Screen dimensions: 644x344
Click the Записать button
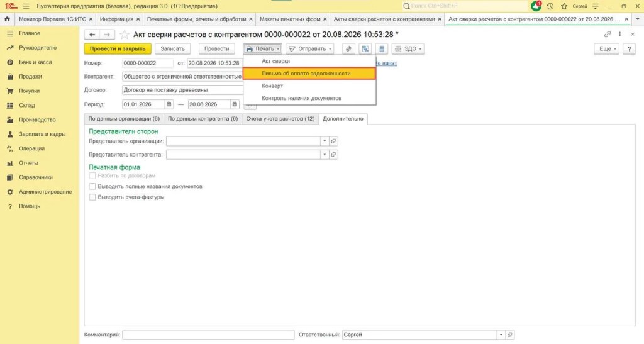point(172,49)
